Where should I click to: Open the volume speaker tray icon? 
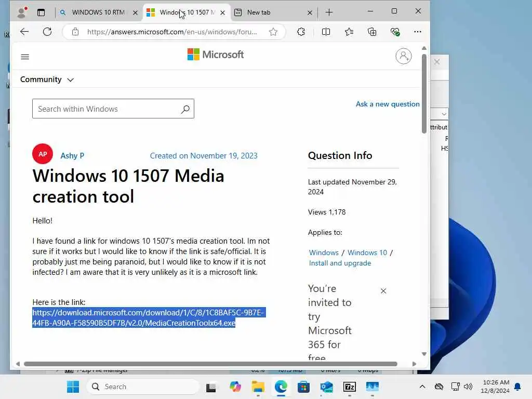pos(468,387)
